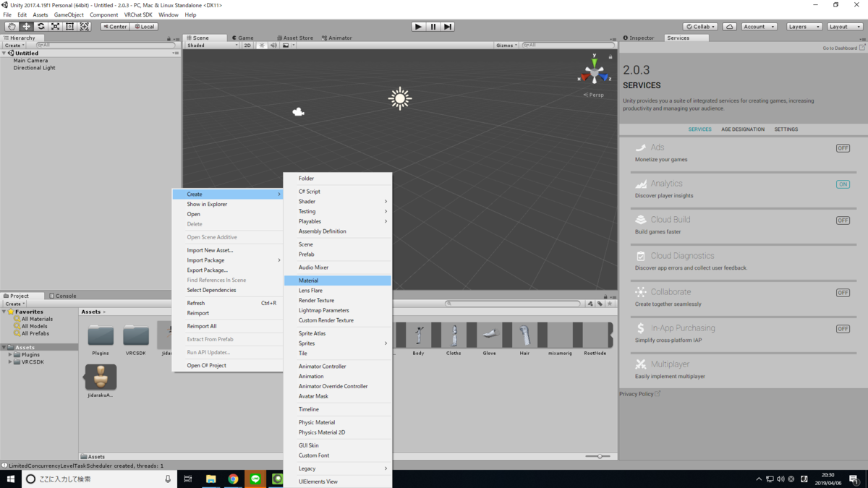This screenshot has height=488, width=868.
Task: Open Project panel Create dropdown
Action: (x=14, y=304)
